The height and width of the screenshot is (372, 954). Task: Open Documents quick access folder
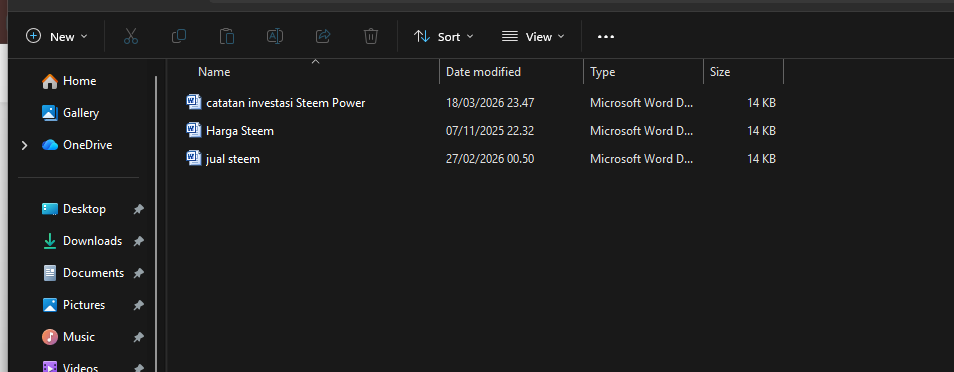pyautogui.click(x=93, y=273)
